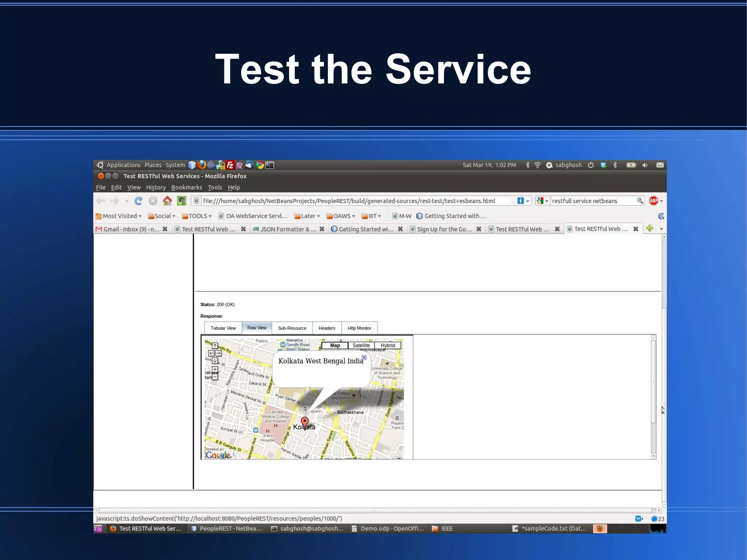
Task: Select the Map view type button
Action: 335,345
